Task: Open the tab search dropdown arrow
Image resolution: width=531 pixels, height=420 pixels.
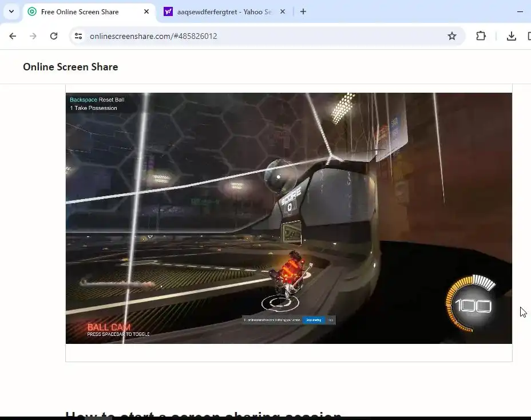Action: click(11, 11)
